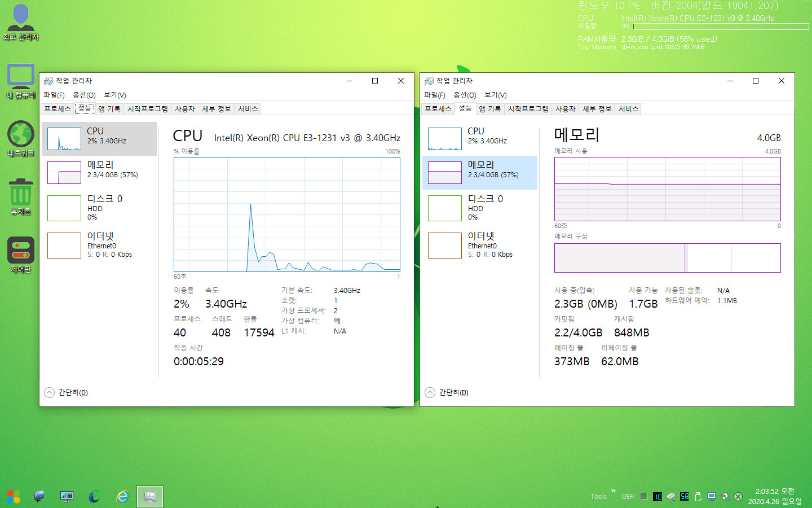Click the left Task Manager title bar icon
The image size is (812, 508).
(48, 81)
